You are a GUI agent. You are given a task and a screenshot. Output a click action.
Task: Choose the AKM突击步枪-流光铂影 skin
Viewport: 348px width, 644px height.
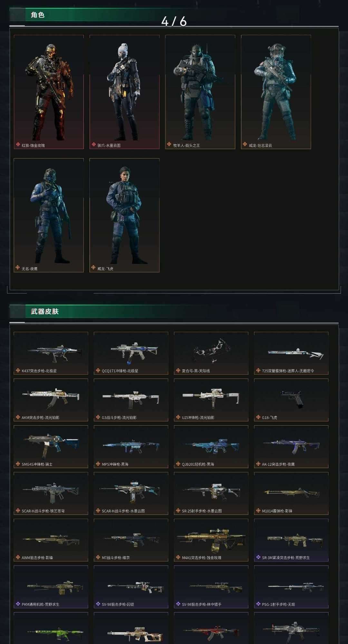coord(51,400)
